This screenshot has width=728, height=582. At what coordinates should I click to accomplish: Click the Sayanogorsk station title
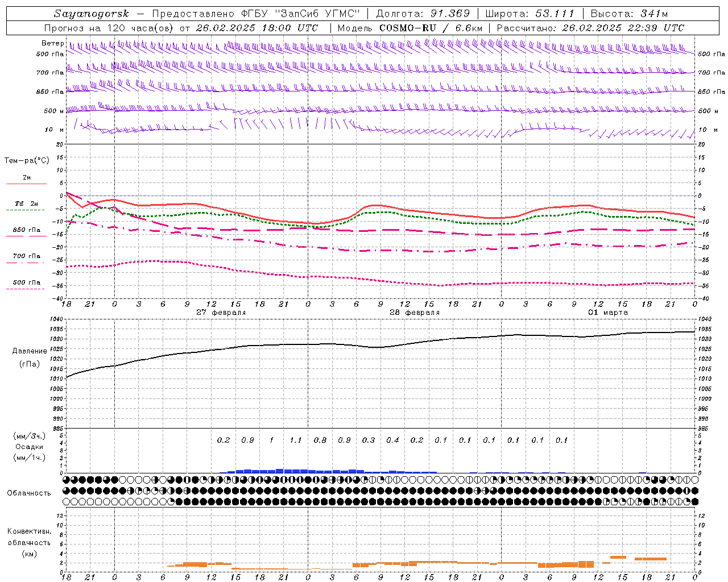click(92, 14)
